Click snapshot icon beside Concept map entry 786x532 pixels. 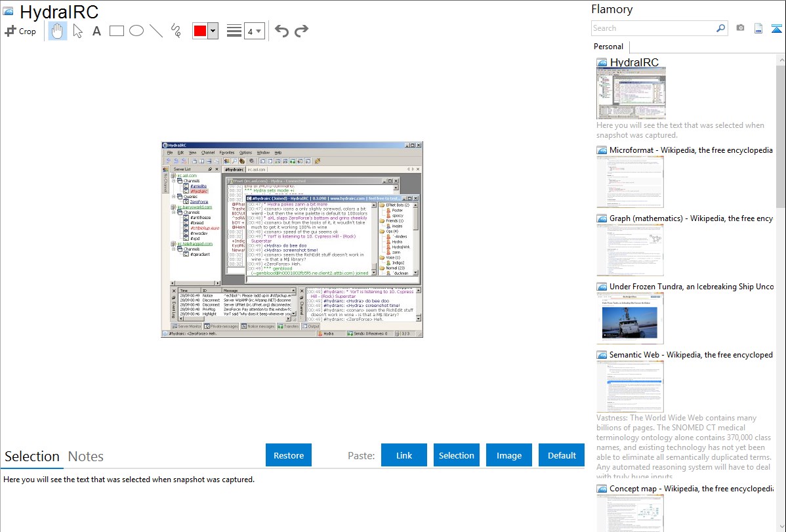click(x=602, y=489)
